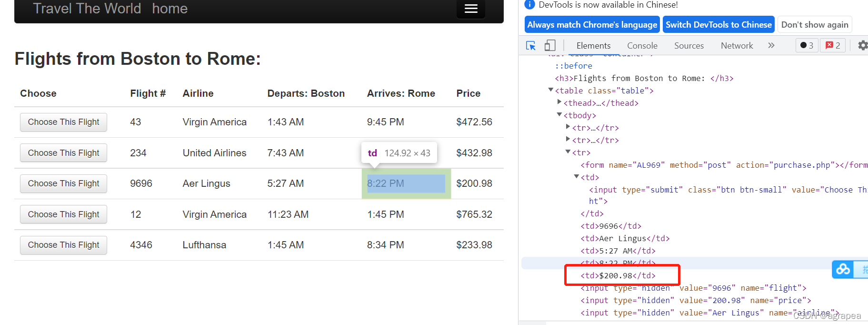868x325 pixels.
Task: Click the info icon in DevTools banner
Action: pyautogui.click(x=529, y=5)
